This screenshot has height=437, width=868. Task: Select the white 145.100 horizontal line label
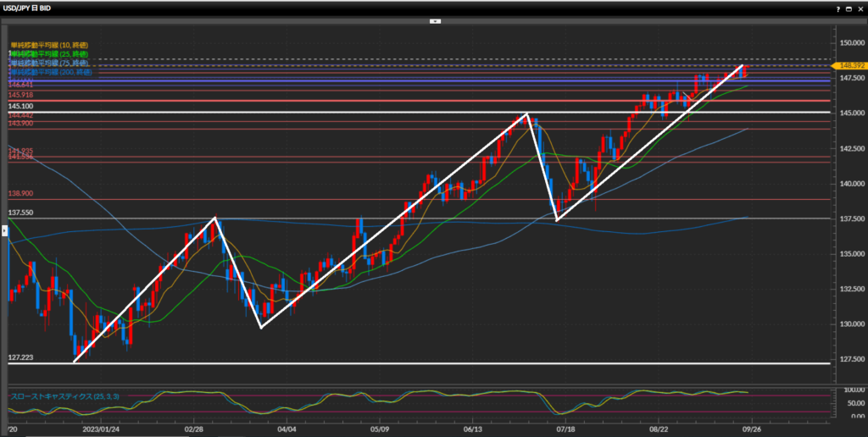tap(21, 107)
